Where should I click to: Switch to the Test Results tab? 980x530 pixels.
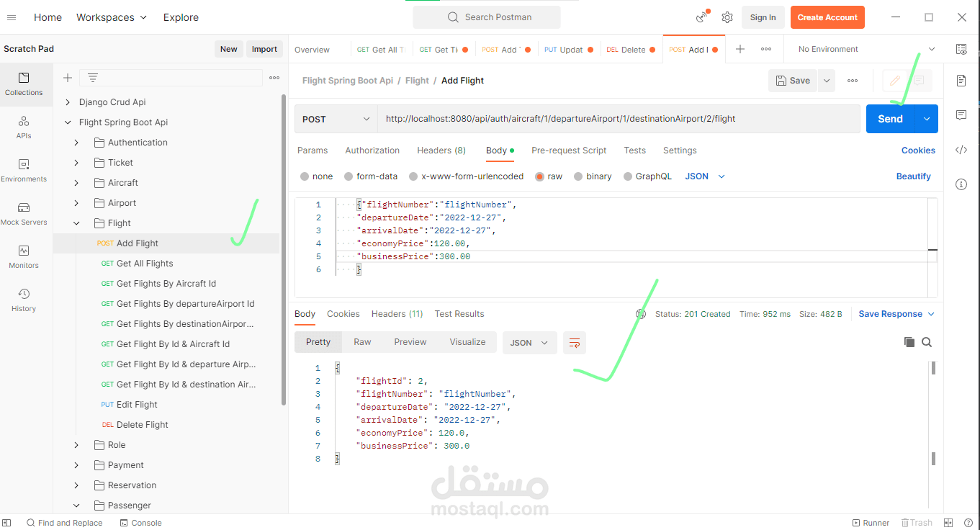click(x=459, y=314)
